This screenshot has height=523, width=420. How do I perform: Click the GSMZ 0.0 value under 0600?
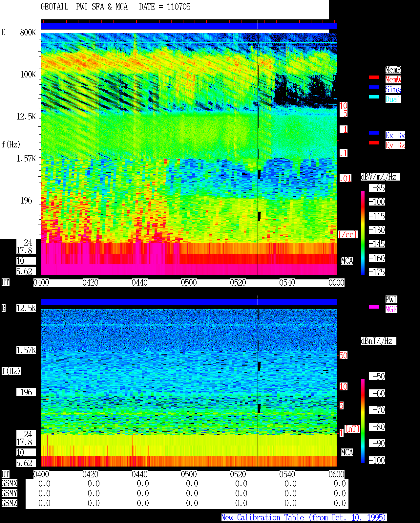[340, 503]
